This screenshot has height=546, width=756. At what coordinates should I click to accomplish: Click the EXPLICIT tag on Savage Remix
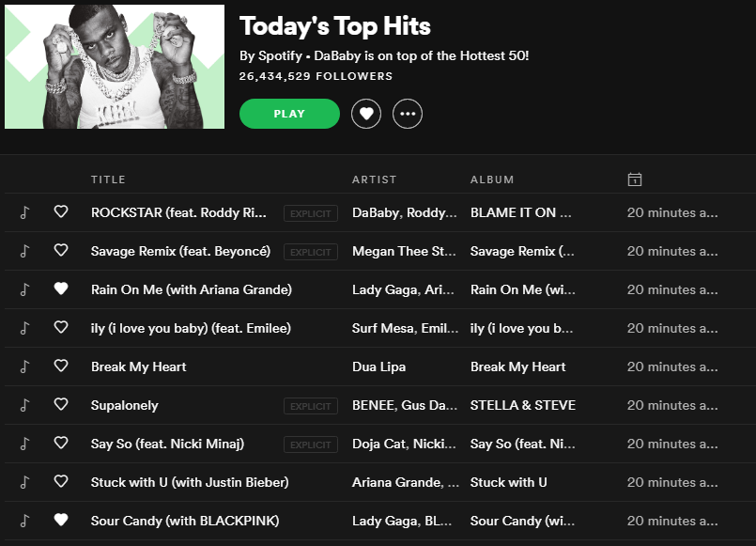[311, 252]
